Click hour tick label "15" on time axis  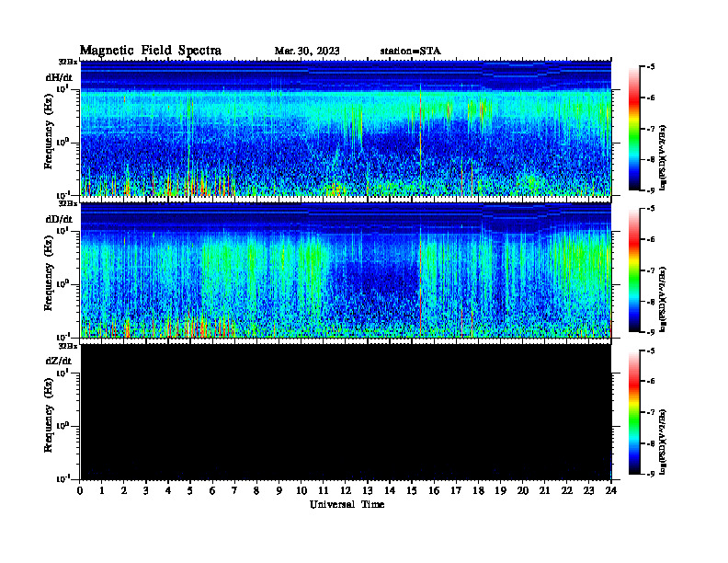click(x=412, y=490)
